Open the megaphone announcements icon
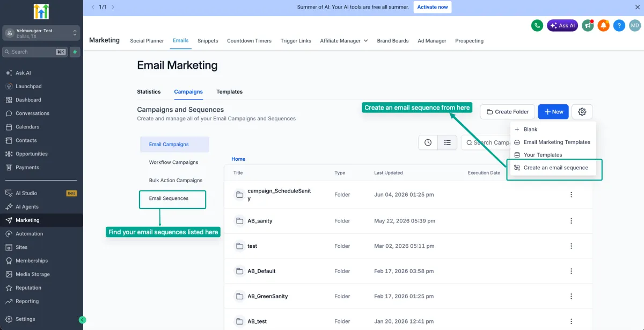Viewport: 644px width, 330px height. (588, 25)
